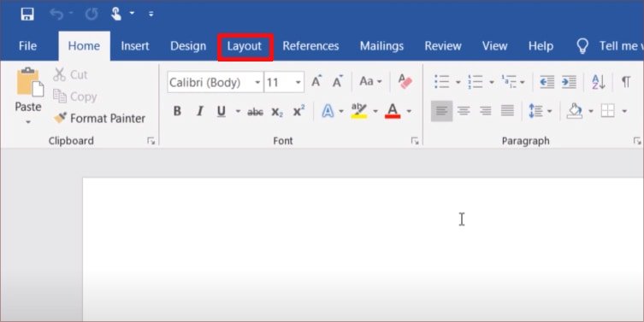
Task: Click the Sort A-Z icon
Action: (x=599, y=82)
